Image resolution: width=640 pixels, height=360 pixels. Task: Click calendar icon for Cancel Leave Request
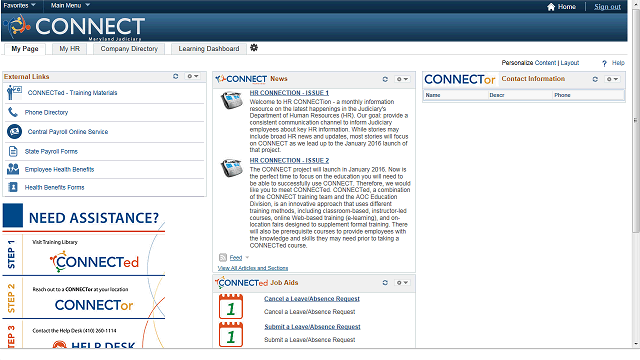[231, 307]
